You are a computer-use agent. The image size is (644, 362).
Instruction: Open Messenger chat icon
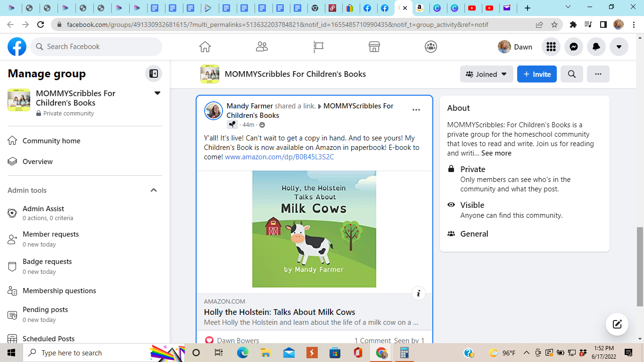[x=573, y=47]
